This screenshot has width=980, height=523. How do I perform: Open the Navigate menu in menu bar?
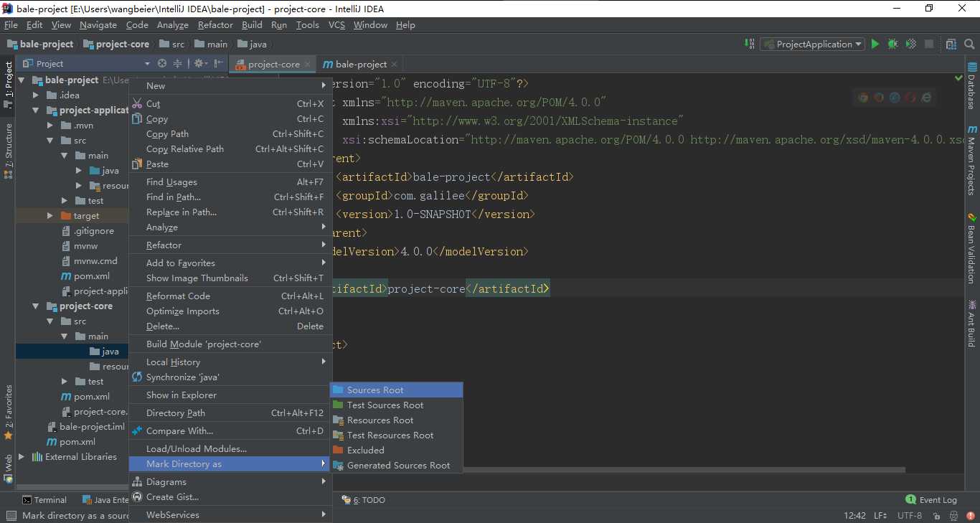(x=98, y=24)
